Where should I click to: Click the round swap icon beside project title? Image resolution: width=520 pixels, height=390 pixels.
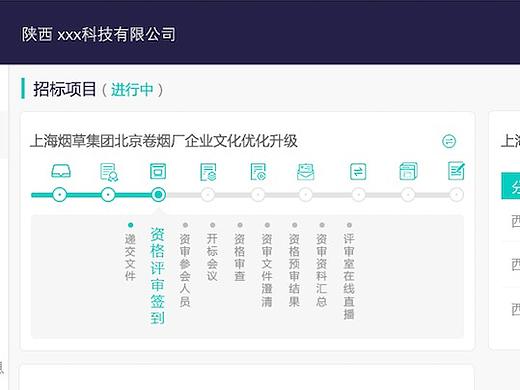click(x=449, y=141)
